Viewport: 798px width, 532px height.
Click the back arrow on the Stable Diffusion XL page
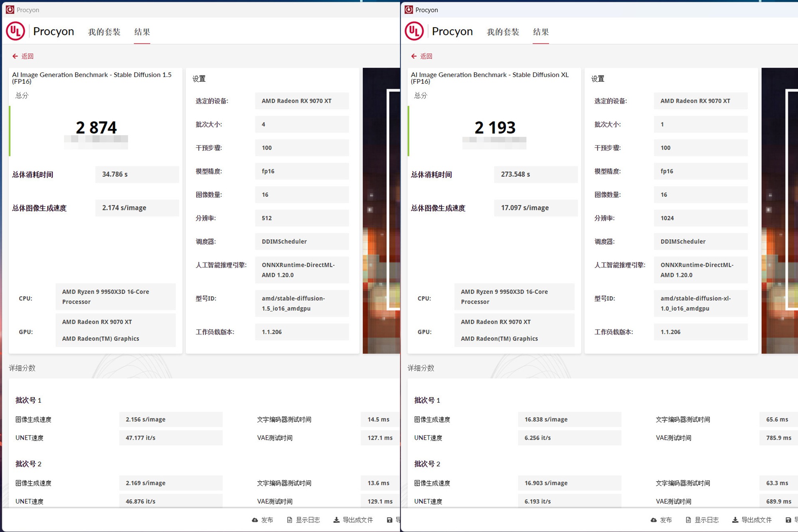[x=414, y=56]
